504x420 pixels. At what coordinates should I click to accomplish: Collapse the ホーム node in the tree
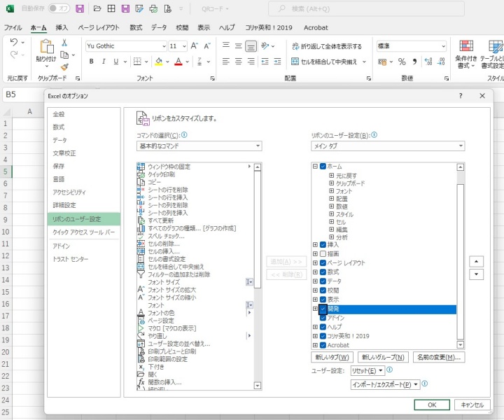coord(315,166)
